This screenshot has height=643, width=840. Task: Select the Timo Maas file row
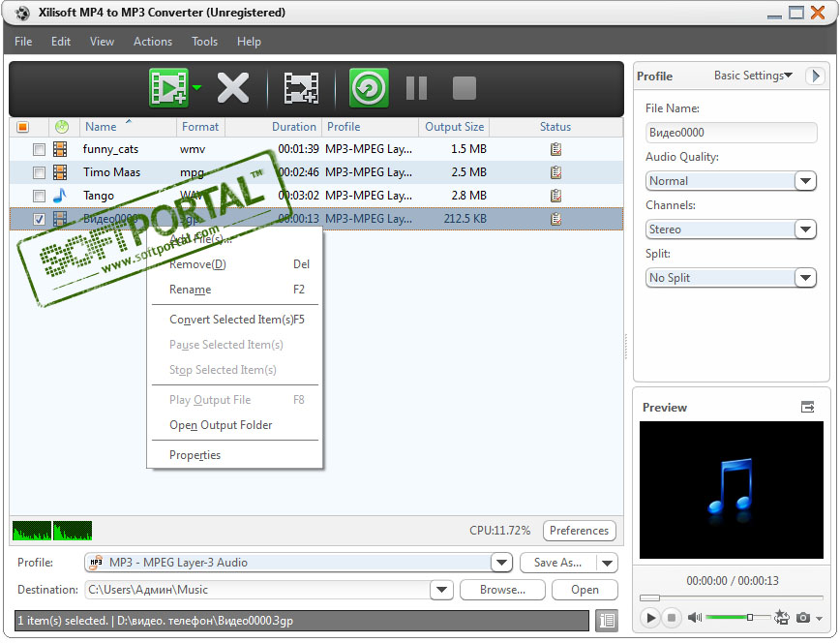point(316,172)
